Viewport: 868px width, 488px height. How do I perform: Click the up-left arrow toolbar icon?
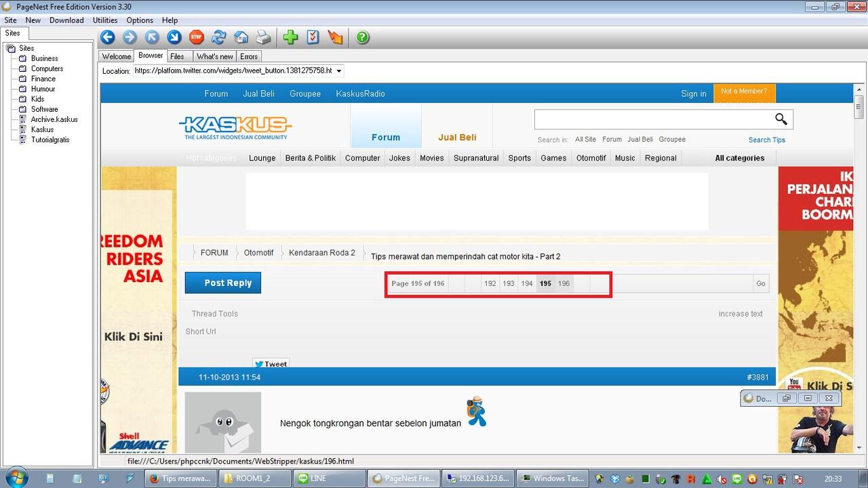152,37
